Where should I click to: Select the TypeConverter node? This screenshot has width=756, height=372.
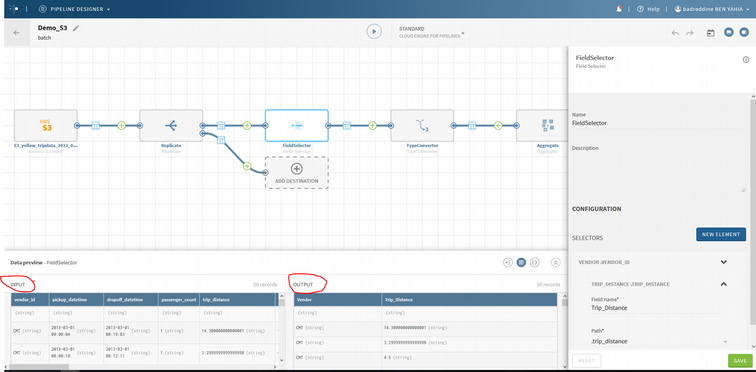[422, 126]
